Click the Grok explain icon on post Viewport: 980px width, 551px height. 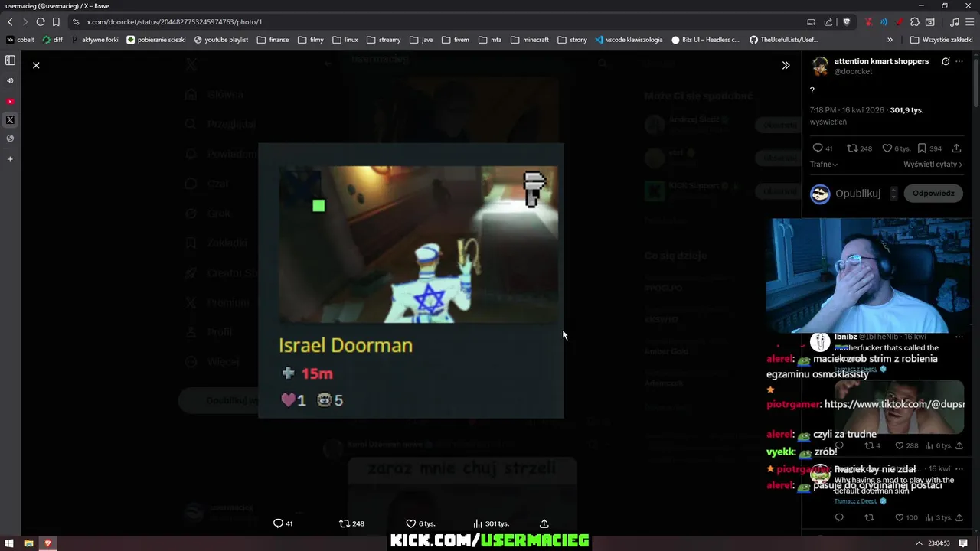tap(946, 61)
